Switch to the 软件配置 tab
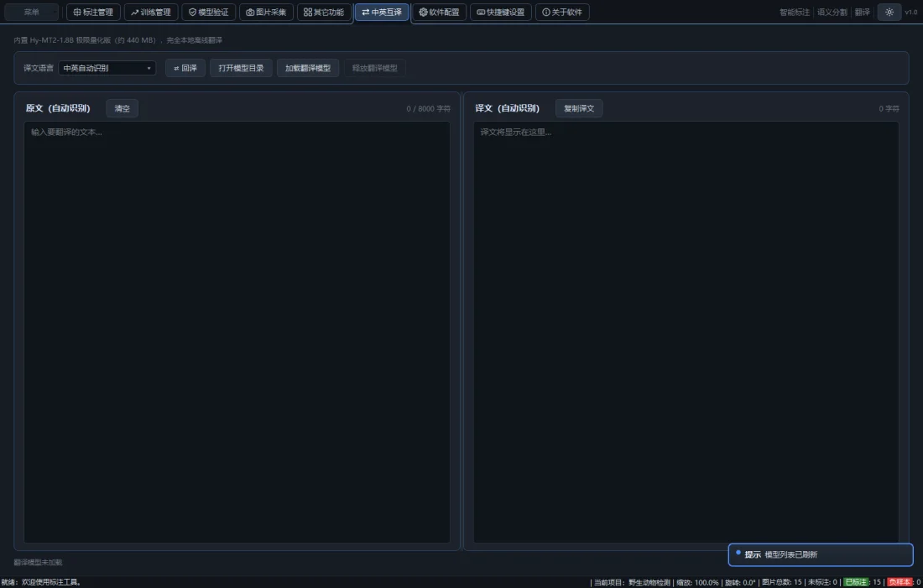The image size is (923, 588). (440, 13)
